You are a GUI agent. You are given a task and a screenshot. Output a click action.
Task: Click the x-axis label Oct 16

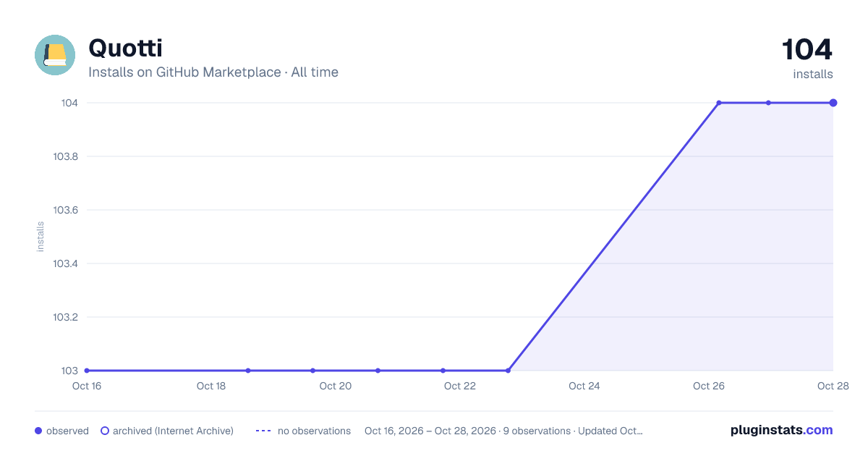pyautogui.click(x=87, y=386)
